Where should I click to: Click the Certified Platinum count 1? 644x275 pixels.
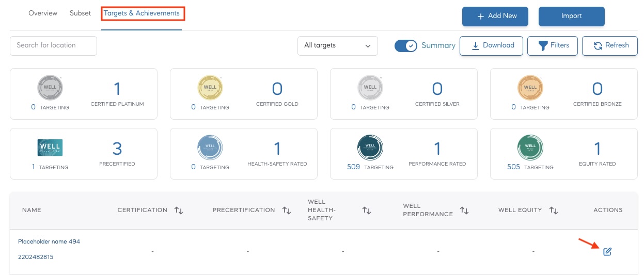coord(117,89)
